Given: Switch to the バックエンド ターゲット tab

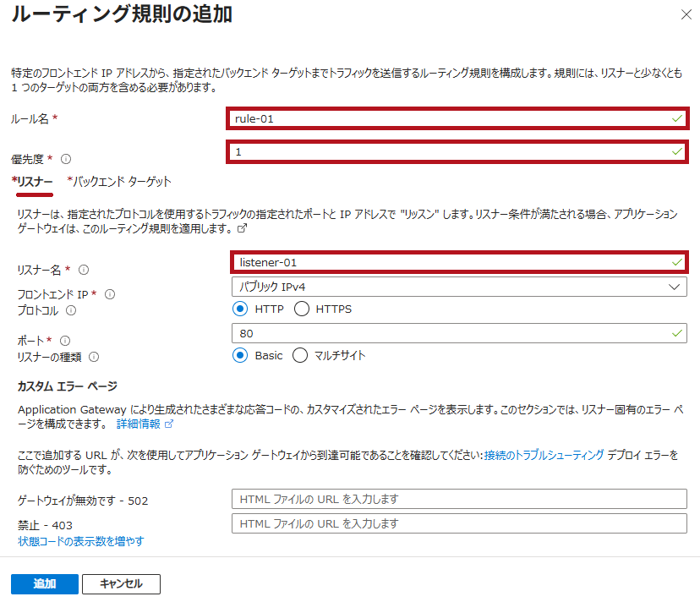Looking at the screenshot, I should click(122, 182).
